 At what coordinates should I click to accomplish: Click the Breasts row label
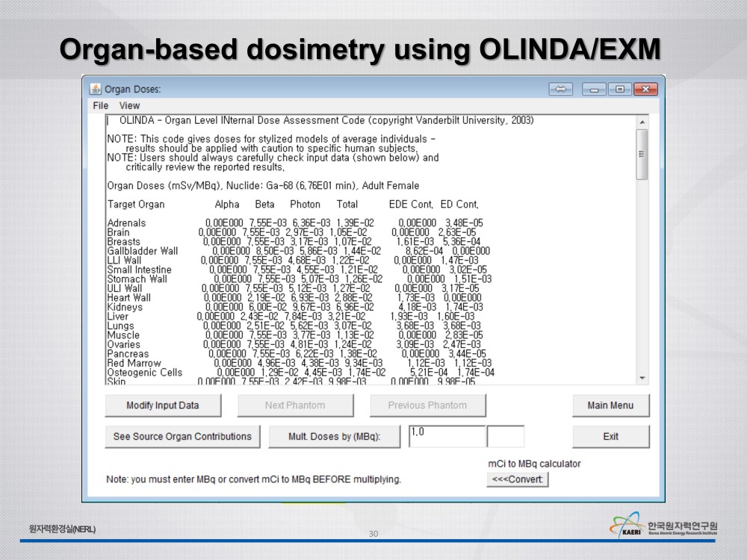coord(123,242)
